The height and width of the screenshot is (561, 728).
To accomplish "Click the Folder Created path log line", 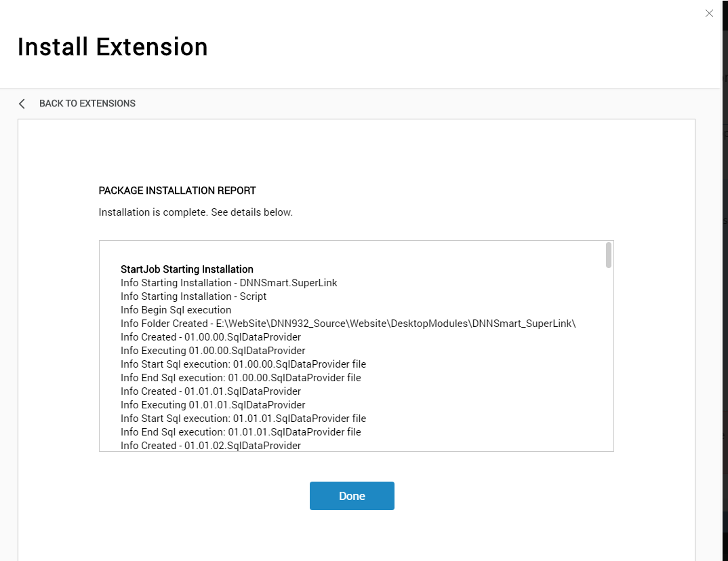I will 348,324.
